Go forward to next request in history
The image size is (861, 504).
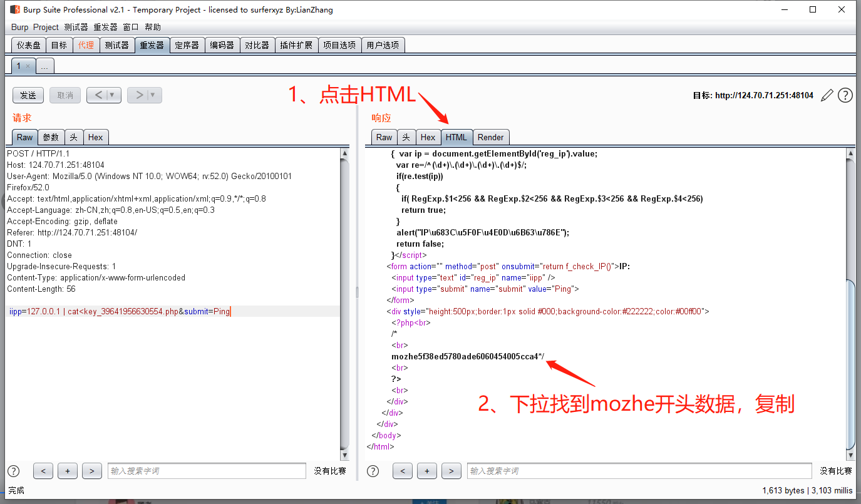coord(139,95)
